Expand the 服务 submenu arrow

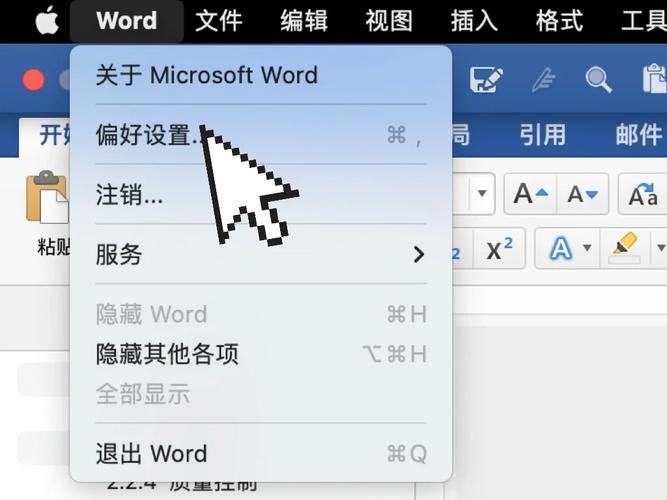coord(419,254)
